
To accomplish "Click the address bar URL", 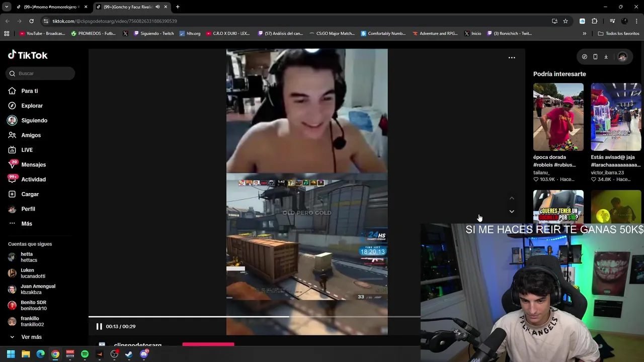I will pyautogui.click(x=115, y=21).
